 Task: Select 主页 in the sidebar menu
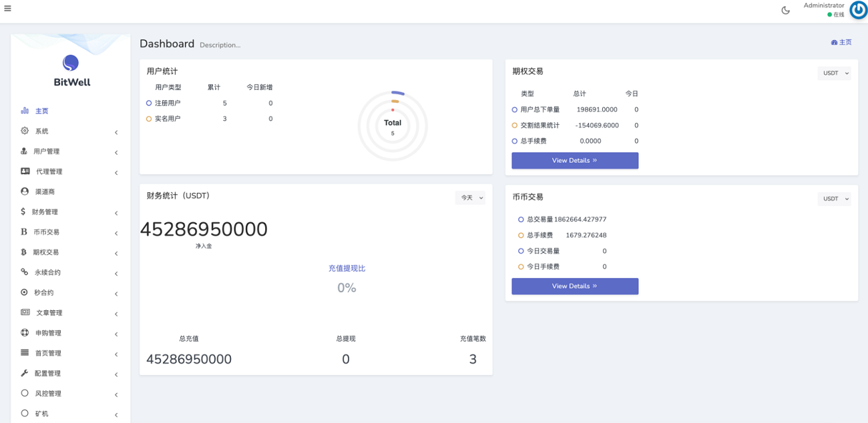[x=41, y=111]
